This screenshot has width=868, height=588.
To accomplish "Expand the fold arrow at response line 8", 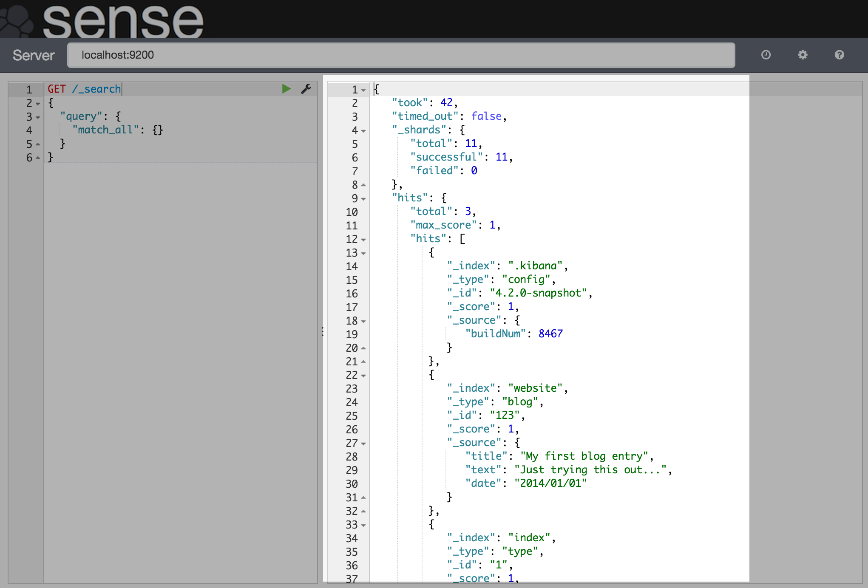I will click(363, 185).
